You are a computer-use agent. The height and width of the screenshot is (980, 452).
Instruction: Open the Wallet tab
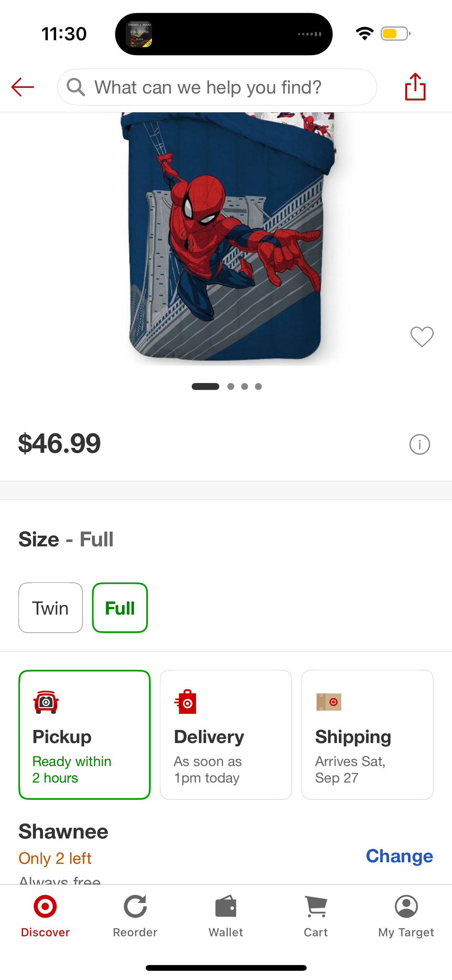[226, 915]
